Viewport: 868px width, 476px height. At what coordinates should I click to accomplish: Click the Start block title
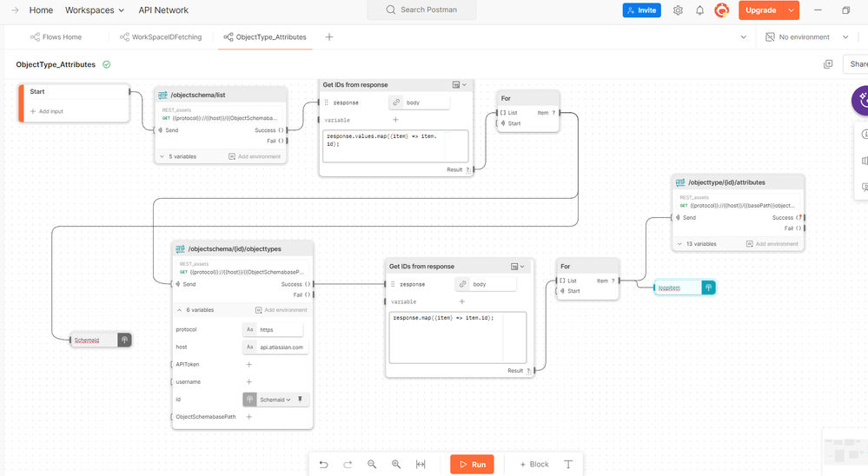coord(37,91)
